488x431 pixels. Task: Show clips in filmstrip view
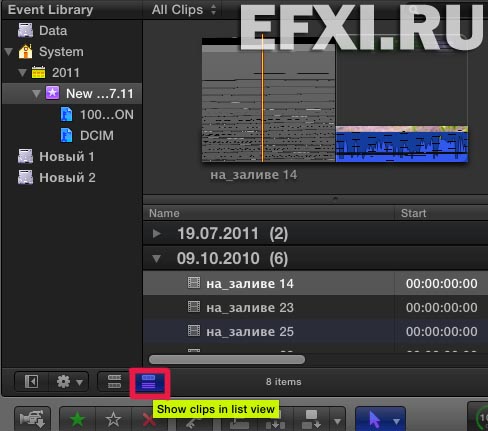click(114, 381)
